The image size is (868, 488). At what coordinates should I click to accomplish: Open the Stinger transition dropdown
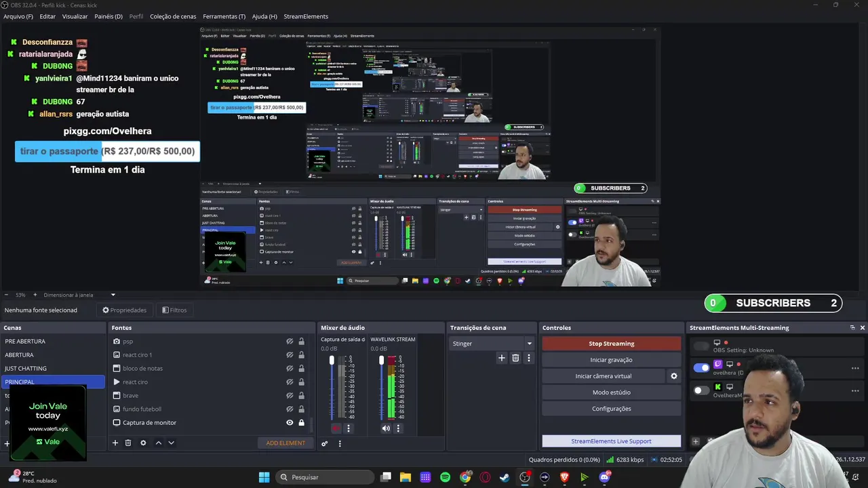493,344
